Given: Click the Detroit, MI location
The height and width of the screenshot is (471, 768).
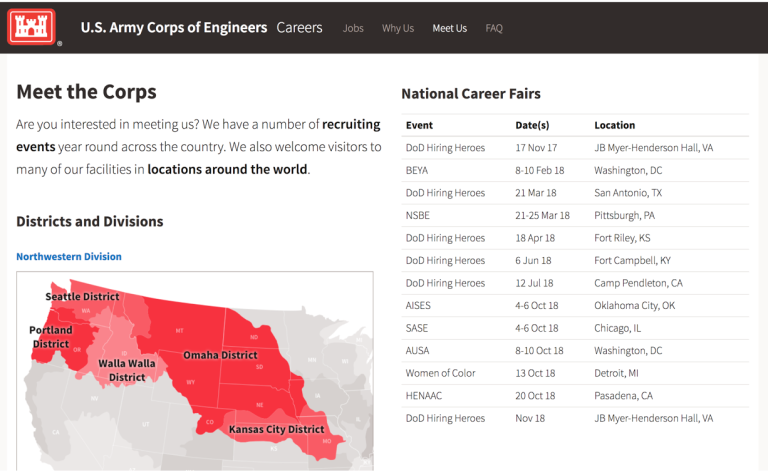Looking at the screenshot, I should click(616, 373).
